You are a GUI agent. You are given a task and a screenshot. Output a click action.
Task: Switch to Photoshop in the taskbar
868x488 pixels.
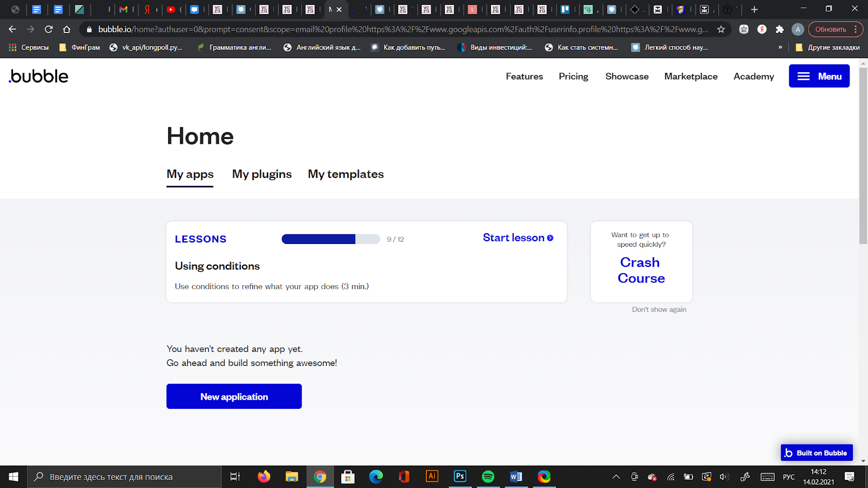[460, 477]
